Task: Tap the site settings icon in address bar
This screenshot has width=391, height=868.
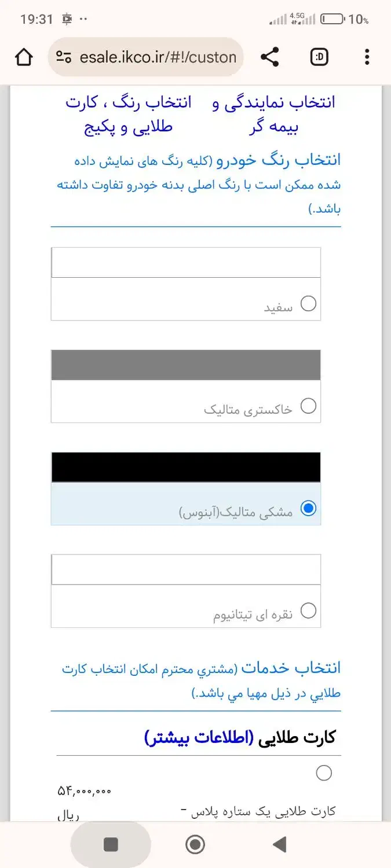Action: [x=64, y=57]
